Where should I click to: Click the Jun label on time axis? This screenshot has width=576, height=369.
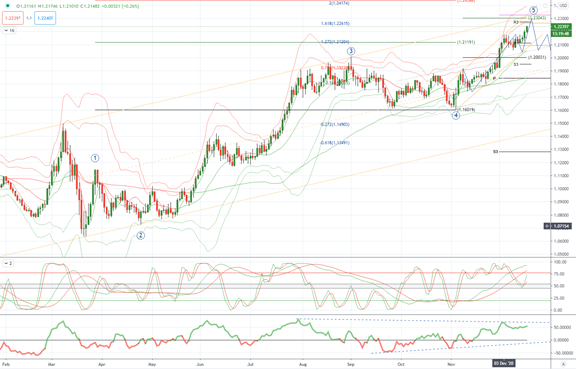[x=201, y=364]
